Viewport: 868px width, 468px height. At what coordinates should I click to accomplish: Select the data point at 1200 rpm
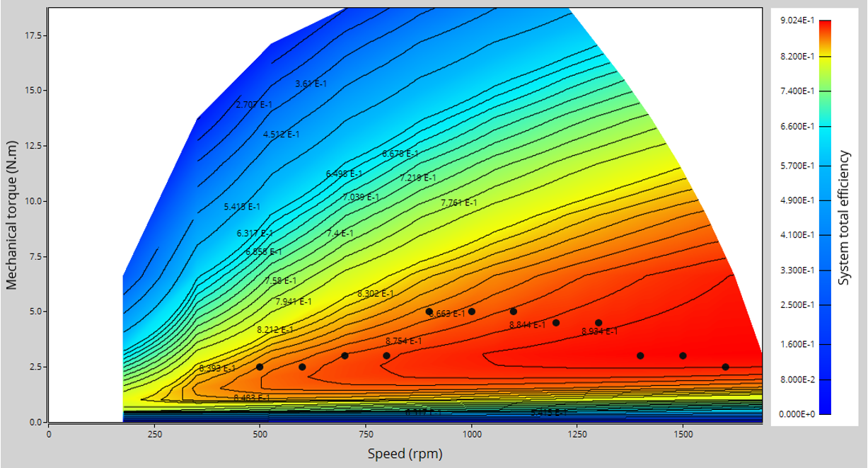coord(556,323)
